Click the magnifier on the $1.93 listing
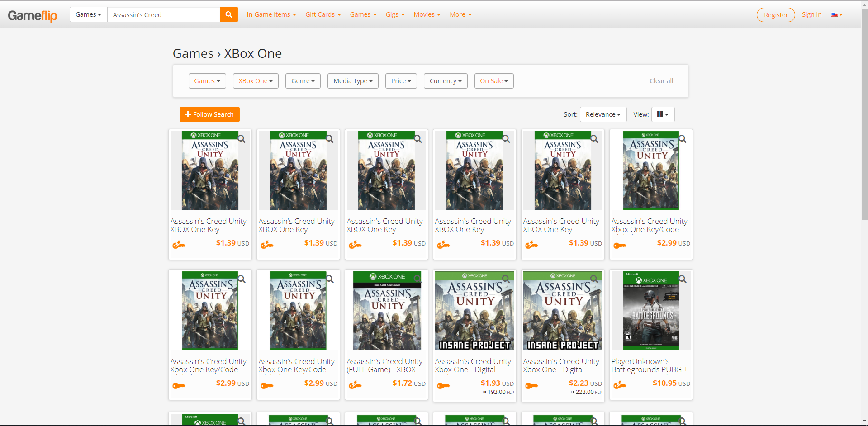The image size is (868, 426). 506,279
